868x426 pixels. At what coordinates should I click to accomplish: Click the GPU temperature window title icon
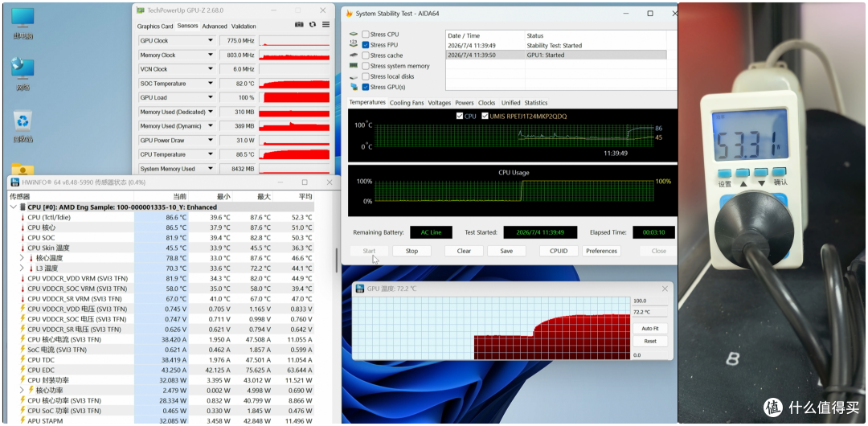click(360, 289)
